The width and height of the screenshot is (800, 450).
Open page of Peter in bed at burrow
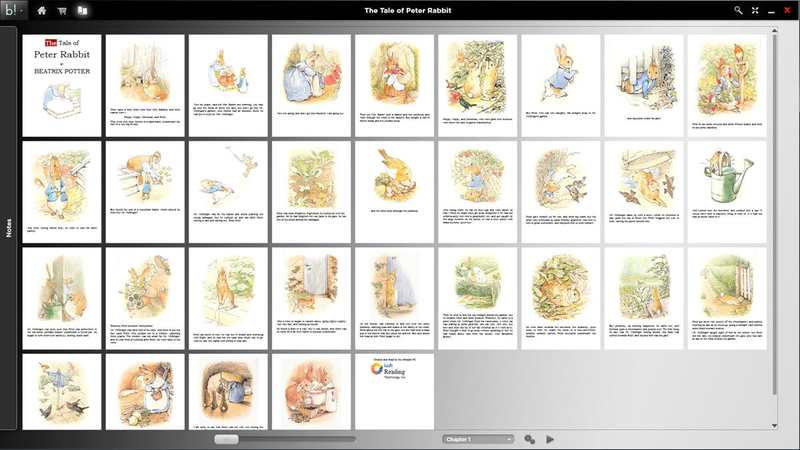pyautogui.click(x=228, y=392)
